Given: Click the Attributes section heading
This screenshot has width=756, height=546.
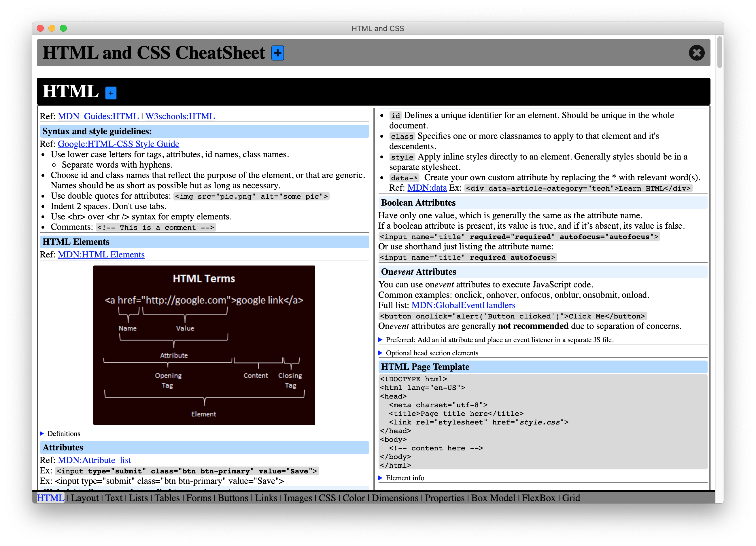Looking at the screenshot, I should [x=204, y=447].
